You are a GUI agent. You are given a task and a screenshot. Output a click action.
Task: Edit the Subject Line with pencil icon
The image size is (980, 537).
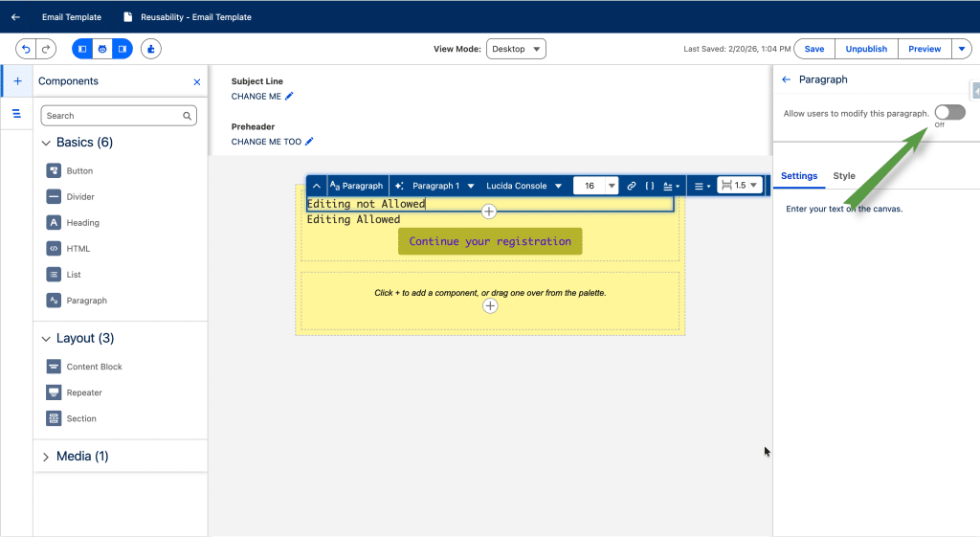[x=289, y=97]
